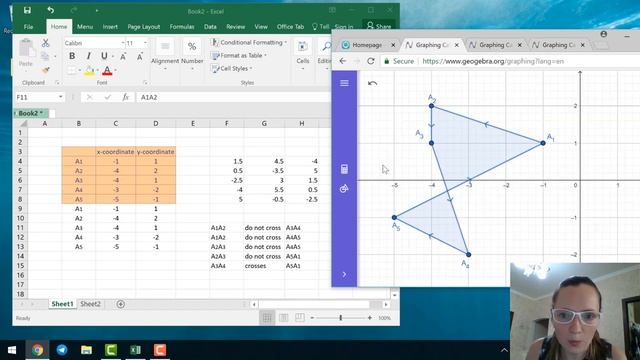Image resolution: width=640 pixels, height=360 pixels.
Task: Switch to the Formulas tab
Action: coord(182,27)
